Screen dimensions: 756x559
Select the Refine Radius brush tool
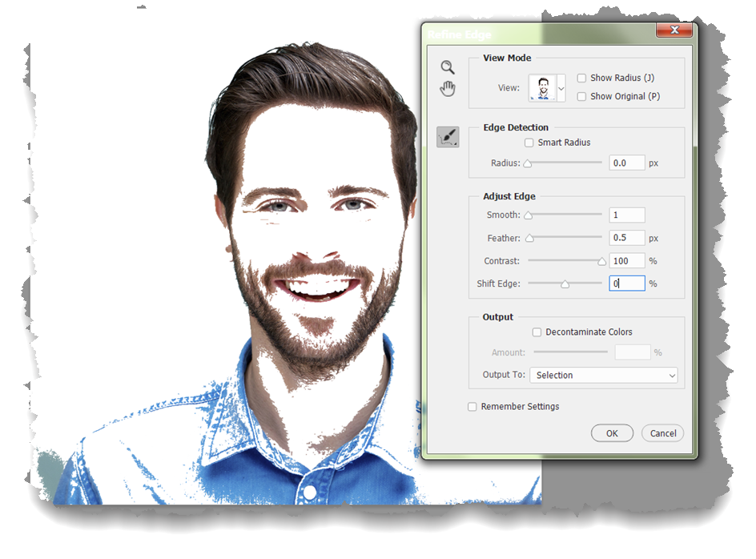pos(448,137)
